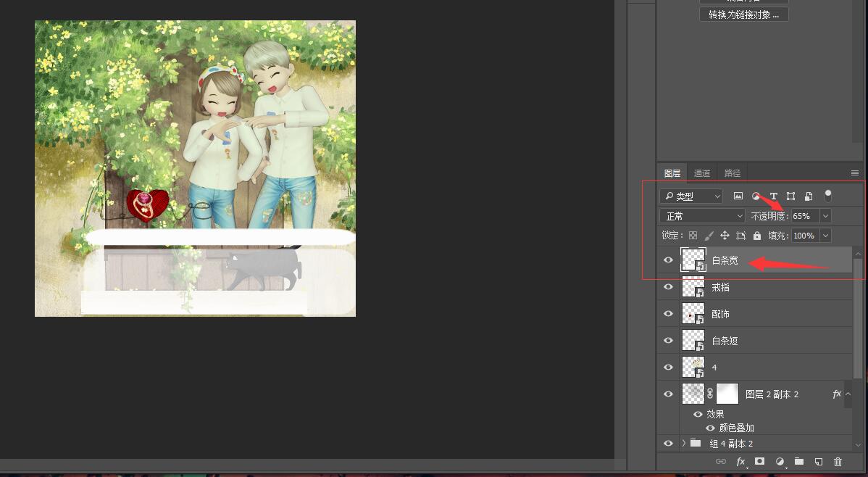Select the layer mask of 图层 2 副本 2
The height and width of the screenshot is (477, 868).
tap(727, 394)
